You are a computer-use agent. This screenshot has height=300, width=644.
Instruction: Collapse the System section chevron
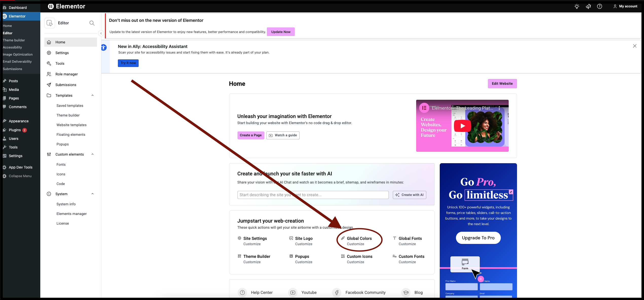[x=93, y=194]
